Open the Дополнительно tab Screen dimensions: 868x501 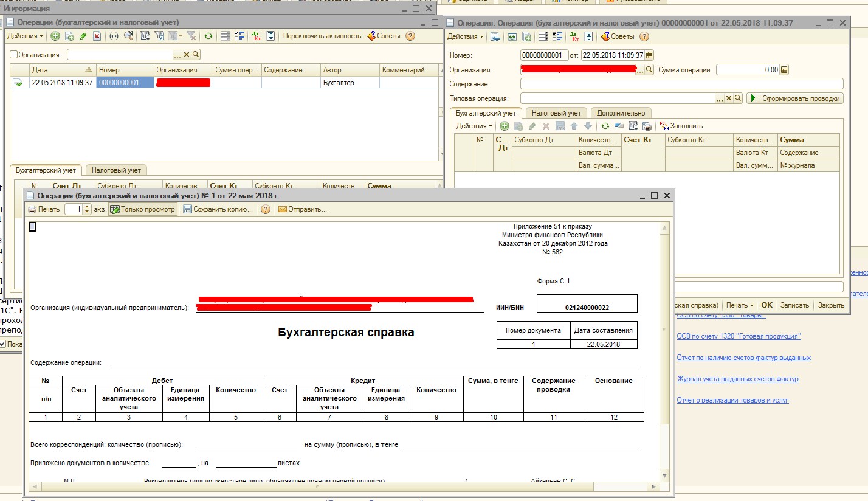point(621,113)
